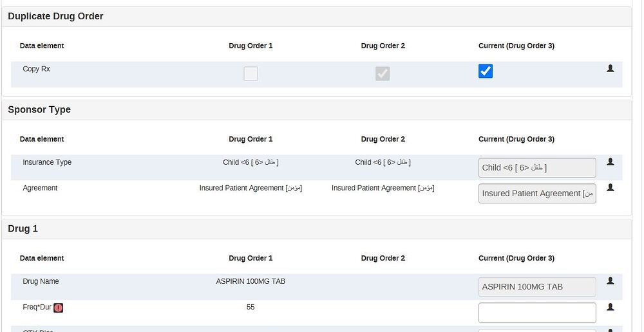Click the QTY Disp input field
644x332 pixels.
pyautogui.click(x=537, y=330)
